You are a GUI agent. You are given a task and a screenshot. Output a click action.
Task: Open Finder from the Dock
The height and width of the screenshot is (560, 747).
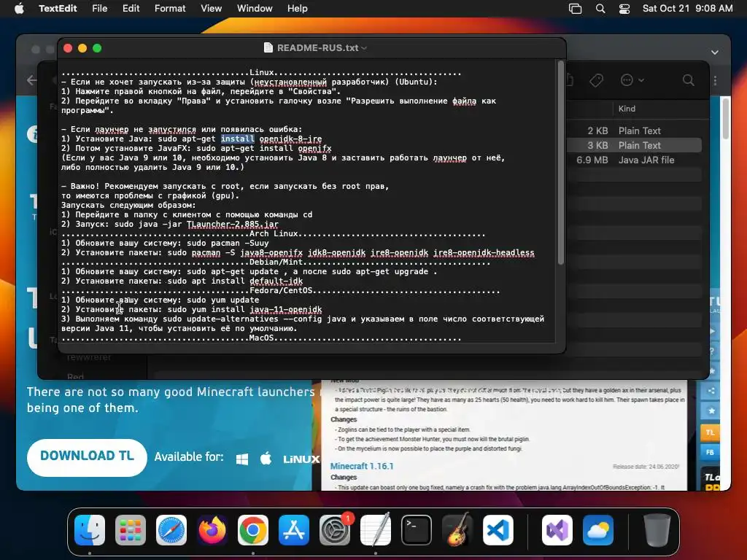pos(90,530)
